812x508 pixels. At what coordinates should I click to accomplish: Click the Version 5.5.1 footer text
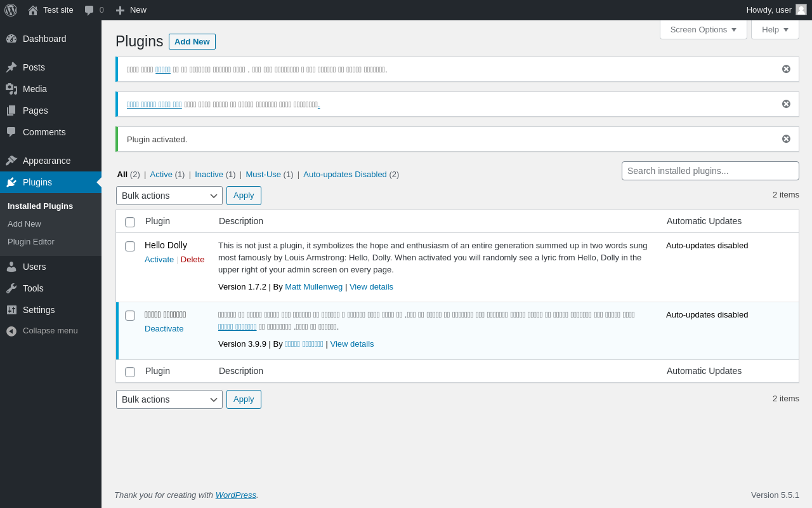775,495
